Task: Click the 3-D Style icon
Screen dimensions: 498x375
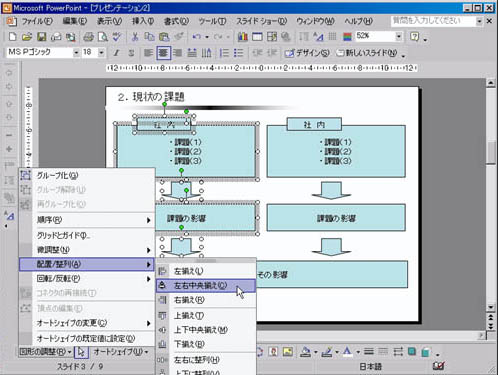Action: click(425, 352)
